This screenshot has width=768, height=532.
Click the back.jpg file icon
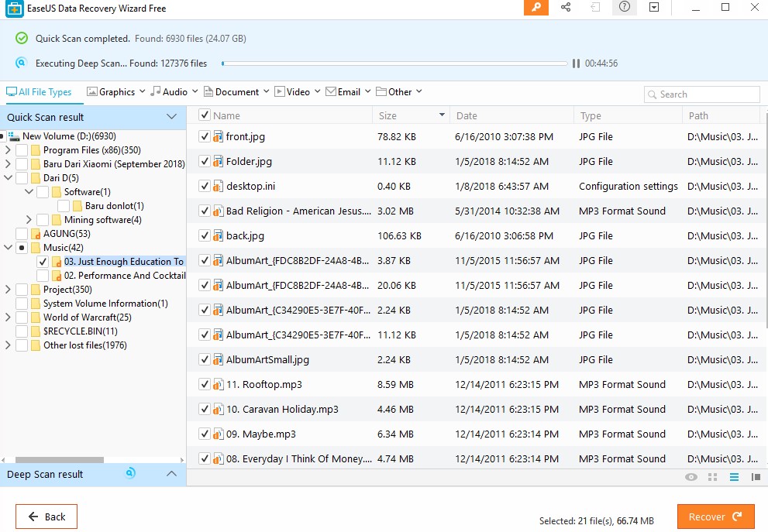point(218,235)
